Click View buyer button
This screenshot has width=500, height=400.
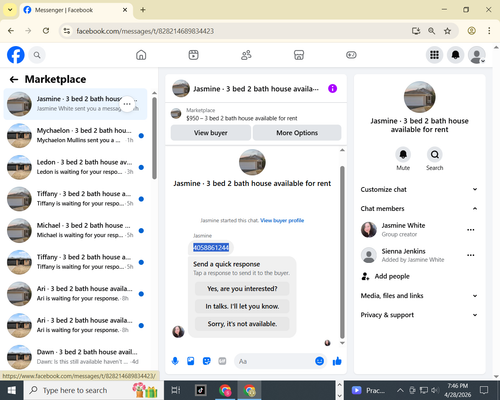pos(211,133)
